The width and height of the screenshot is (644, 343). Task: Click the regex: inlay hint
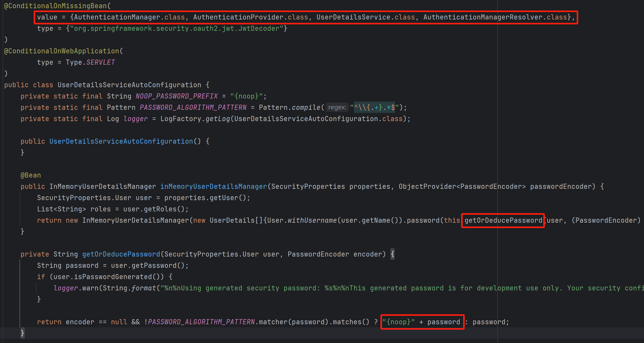pos(337,107)
